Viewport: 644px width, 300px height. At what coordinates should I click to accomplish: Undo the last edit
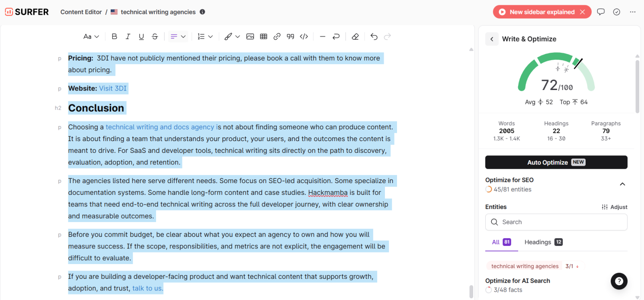[x=374, y=37]
